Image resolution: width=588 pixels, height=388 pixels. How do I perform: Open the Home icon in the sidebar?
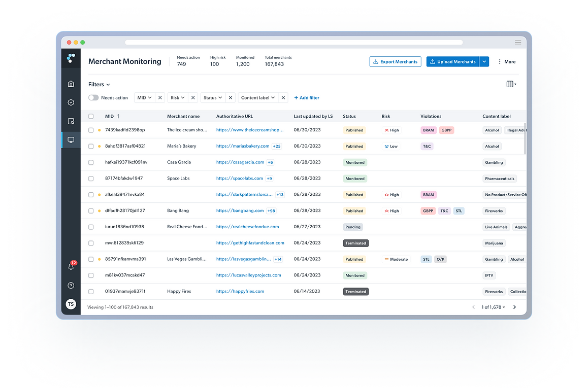(71, 84)
